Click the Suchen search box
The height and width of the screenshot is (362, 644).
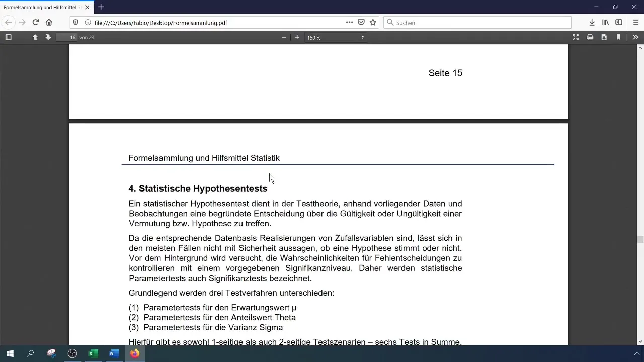pos(477,22)
